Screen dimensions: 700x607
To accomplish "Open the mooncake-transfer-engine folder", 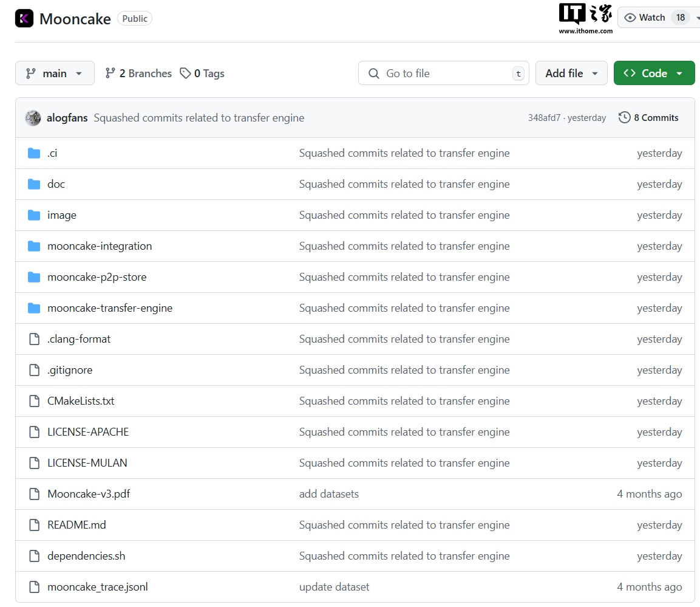I will click(x=110, y=308).
